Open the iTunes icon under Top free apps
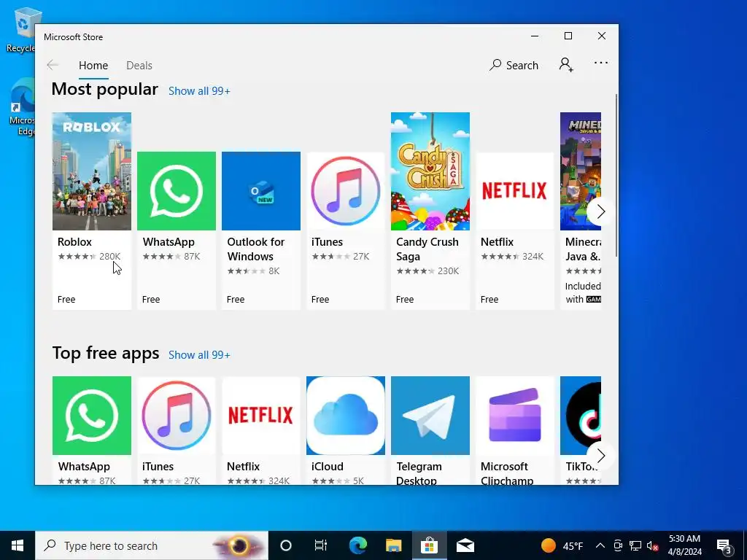The image size is (747, 560). [177, 416]
